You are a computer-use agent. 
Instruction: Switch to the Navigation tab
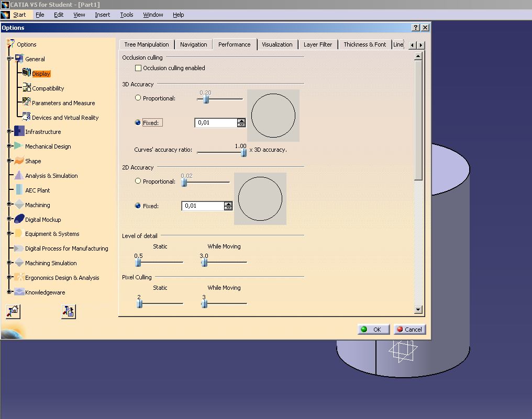[194, 44]
